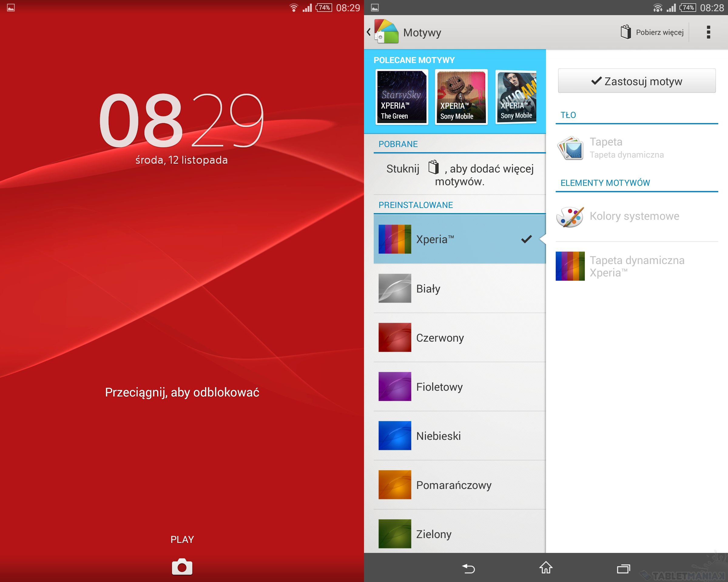Screen dimensions: 728x582
Task: Open Tapeta dynamiczna Xperia thumbnail
Action: pyautogui.click(x=570, y=266)
